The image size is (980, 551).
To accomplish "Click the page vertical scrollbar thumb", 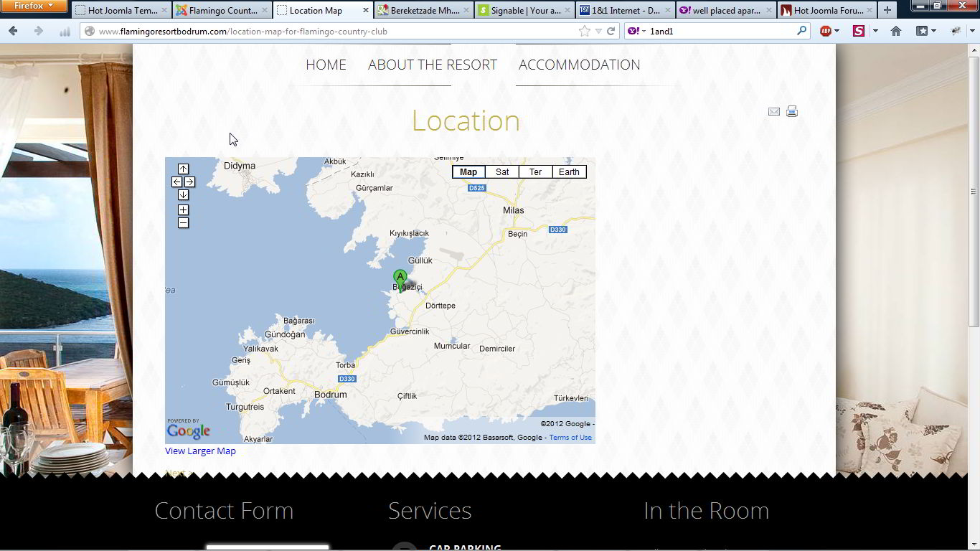I will point(974,192).
